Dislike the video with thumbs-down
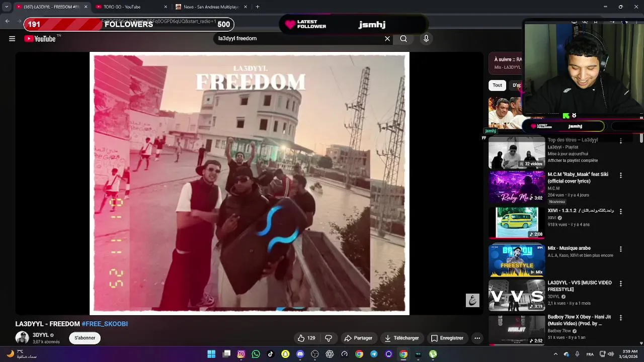The width and height of the screenshot is (644, 362). coord(329,338)
